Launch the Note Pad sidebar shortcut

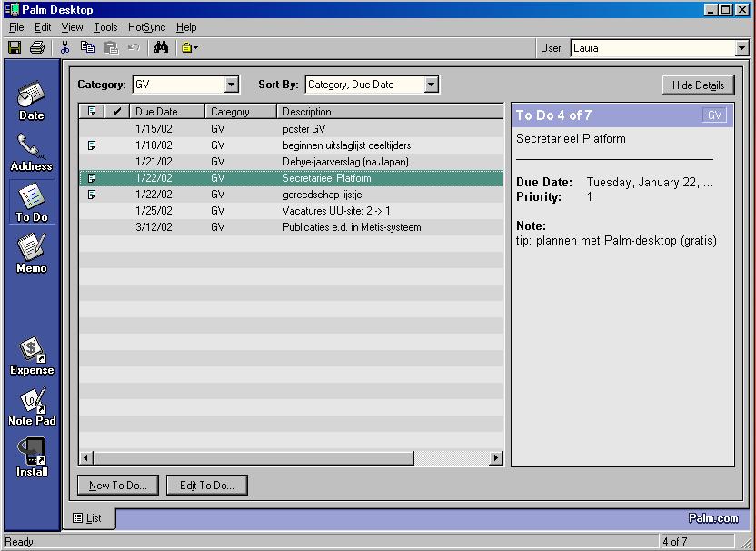click(32, 407)
